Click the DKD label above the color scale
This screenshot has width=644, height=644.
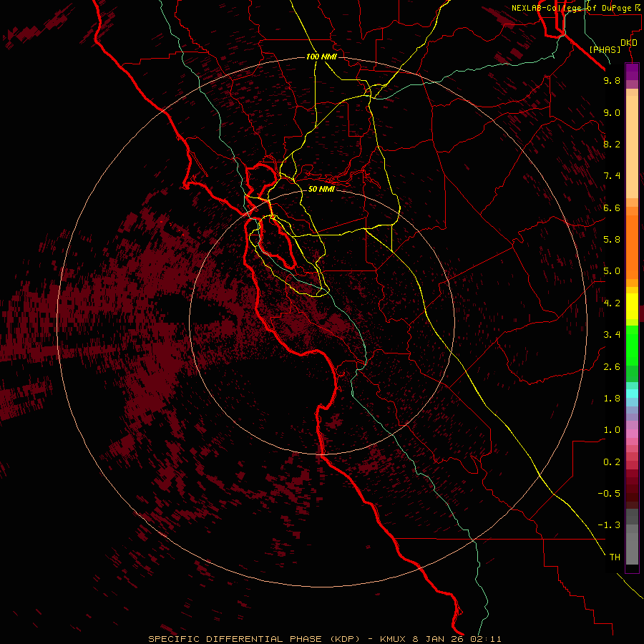coord(629,43)
